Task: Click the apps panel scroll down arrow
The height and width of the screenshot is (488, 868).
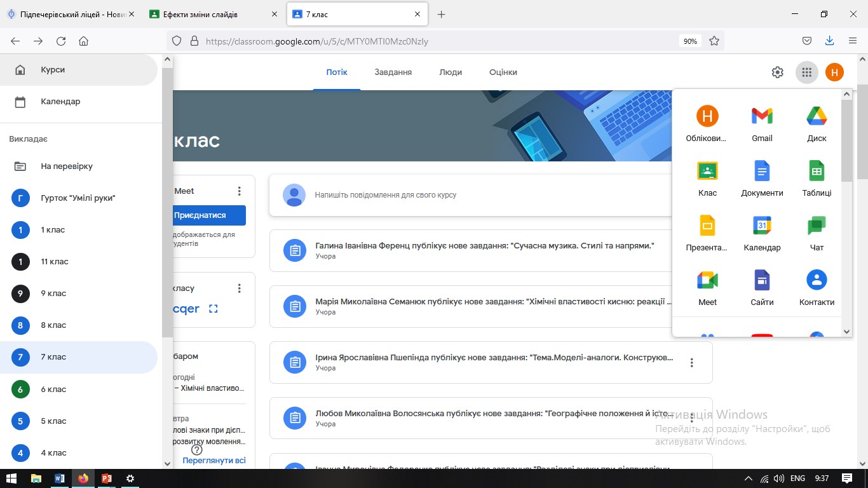Action: [x=846, y=331]
